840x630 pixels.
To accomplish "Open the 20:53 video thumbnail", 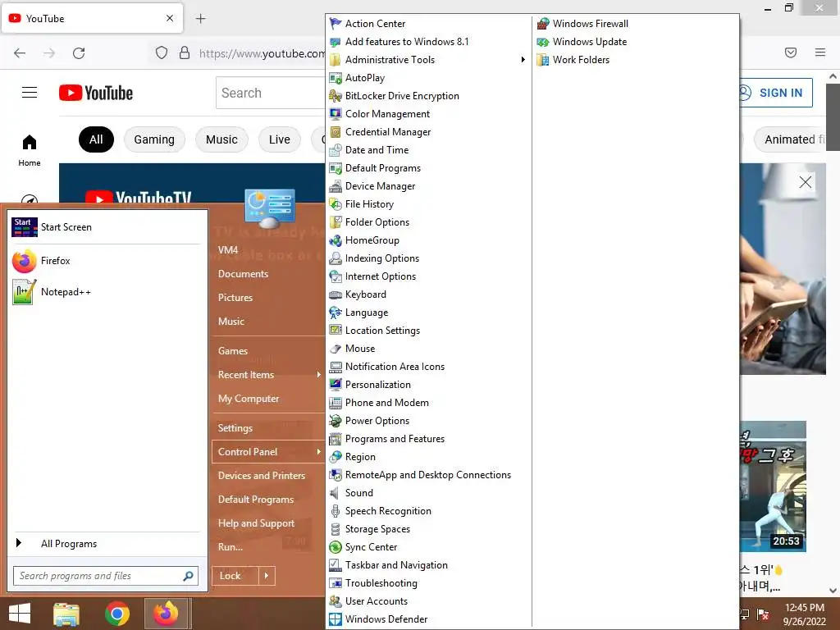I will 773,486.
